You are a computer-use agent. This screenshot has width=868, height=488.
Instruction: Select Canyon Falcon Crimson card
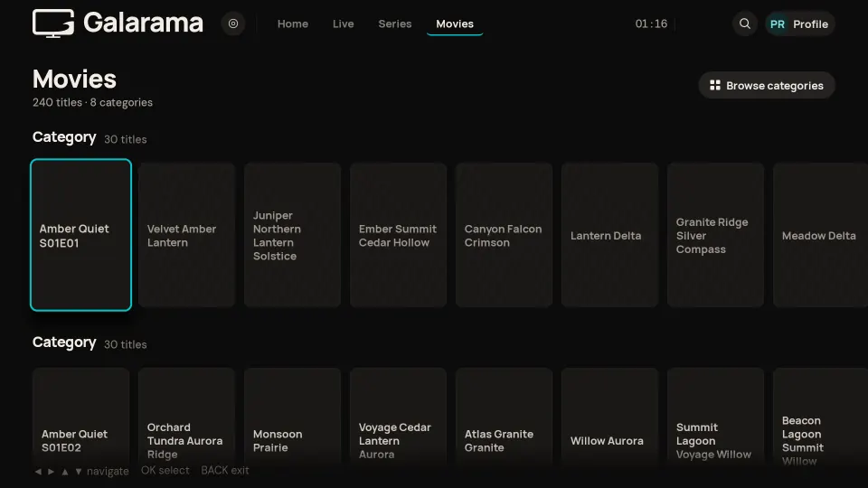pyautogui.click(x=504, y=235)
